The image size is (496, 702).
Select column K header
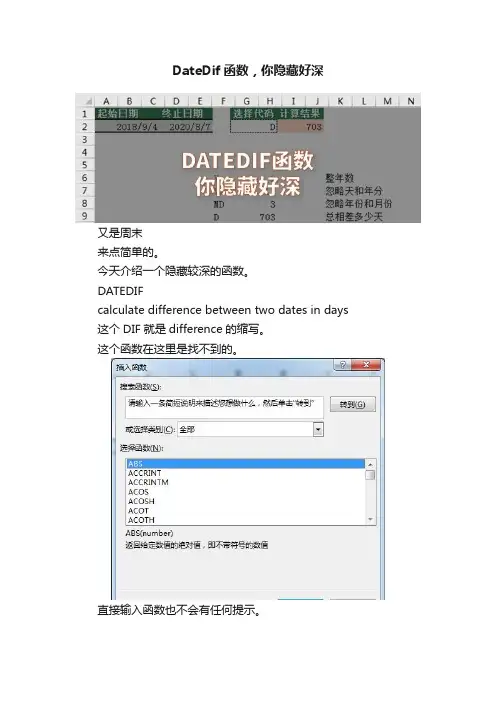(x=340, y=101)
